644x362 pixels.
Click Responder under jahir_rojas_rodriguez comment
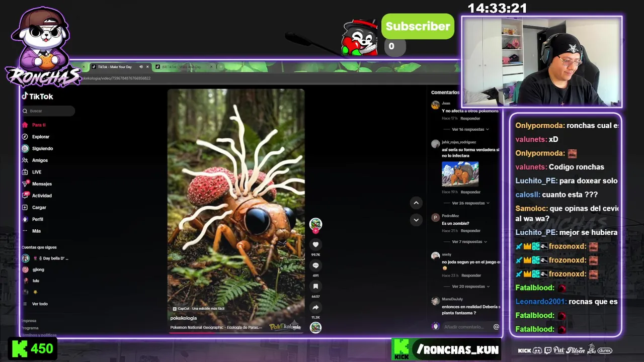[470, 192]
